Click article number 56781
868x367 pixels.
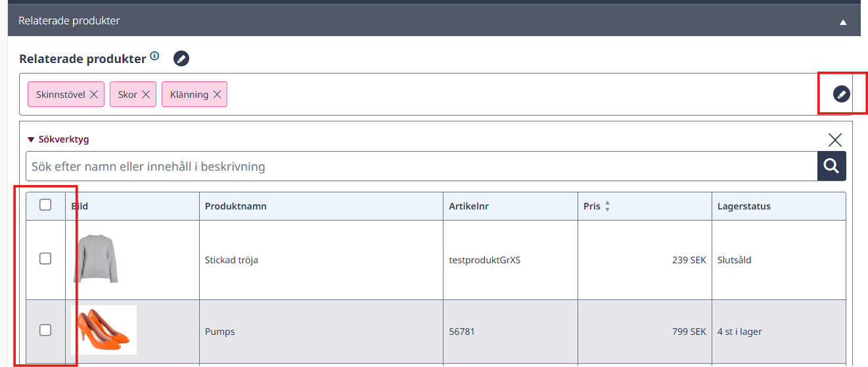pyautogui.click(x=462, y=332)
